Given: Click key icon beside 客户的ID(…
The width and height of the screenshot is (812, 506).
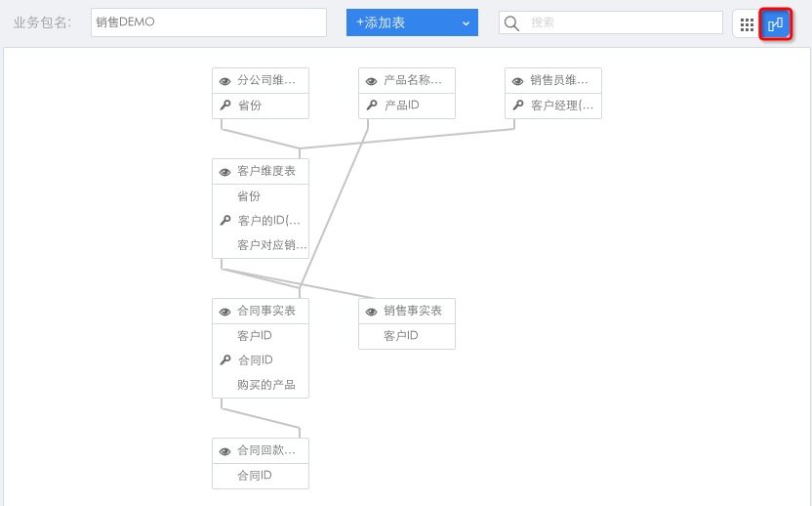Looking at the screenshot, I should 225,221.
